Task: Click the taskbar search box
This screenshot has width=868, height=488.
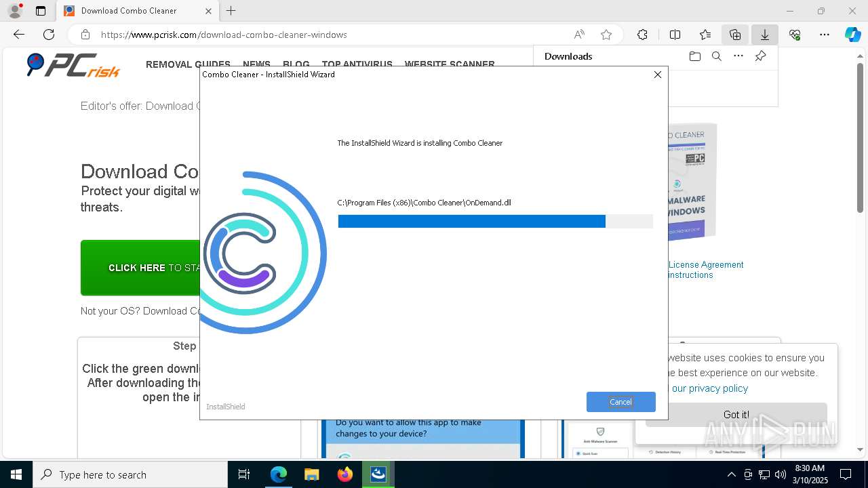Action: pos(130,474)
